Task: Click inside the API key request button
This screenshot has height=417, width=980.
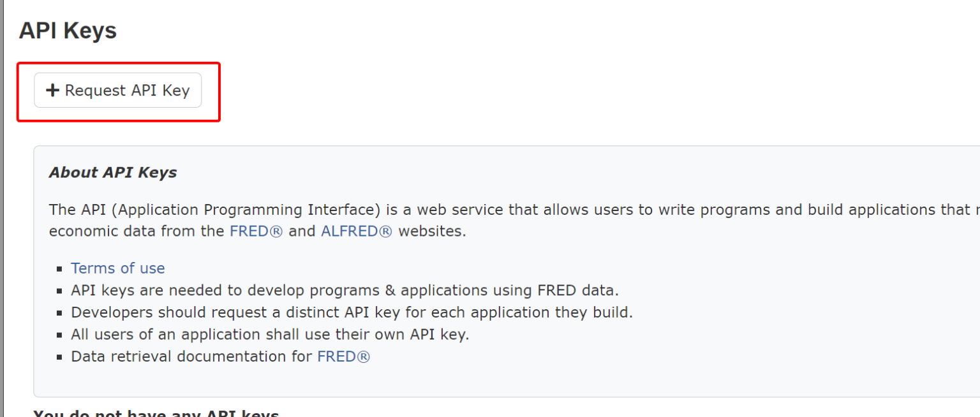Action: pyautogui.click(x=118, y=90)
